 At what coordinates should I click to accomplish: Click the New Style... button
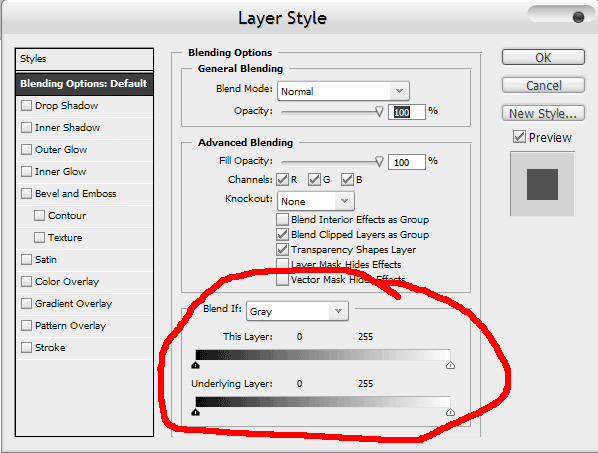click(x=543, y=113)
